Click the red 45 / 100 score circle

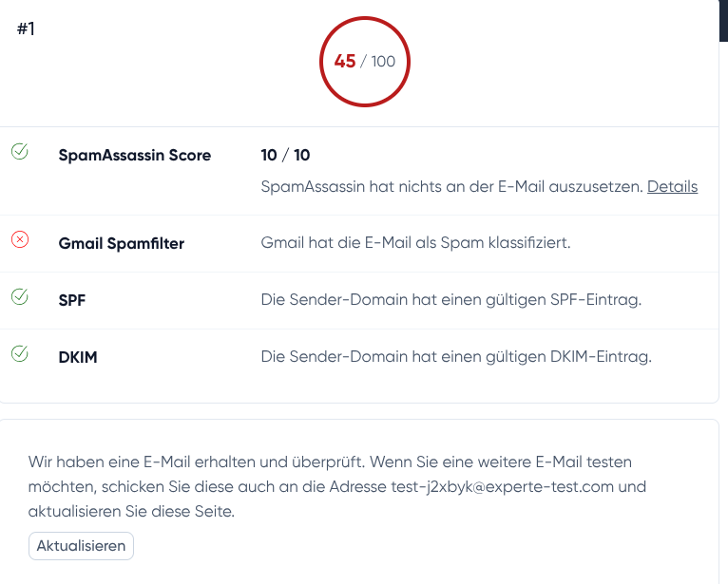point(364,62)
